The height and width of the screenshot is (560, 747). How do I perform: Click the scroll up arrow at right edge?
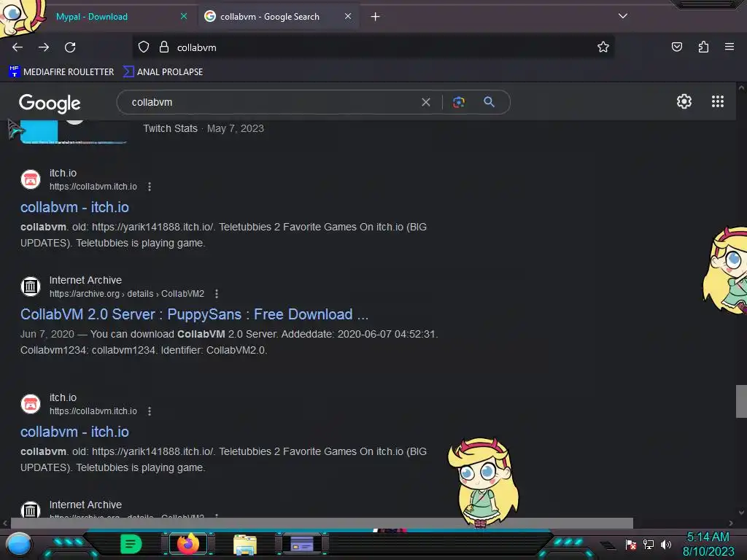point(741,87)
